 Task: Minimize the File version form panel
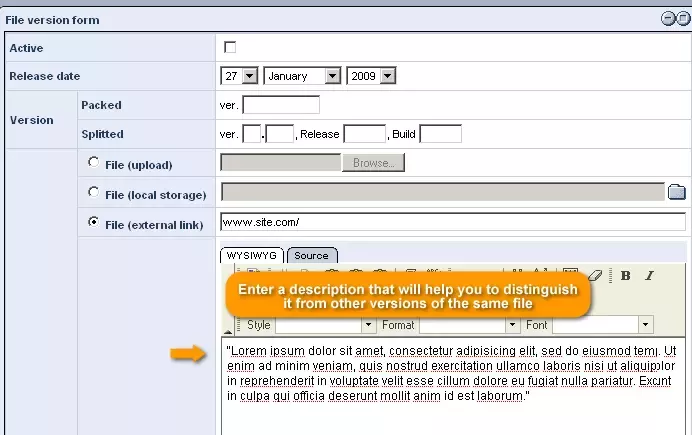[x=668, y=19]
